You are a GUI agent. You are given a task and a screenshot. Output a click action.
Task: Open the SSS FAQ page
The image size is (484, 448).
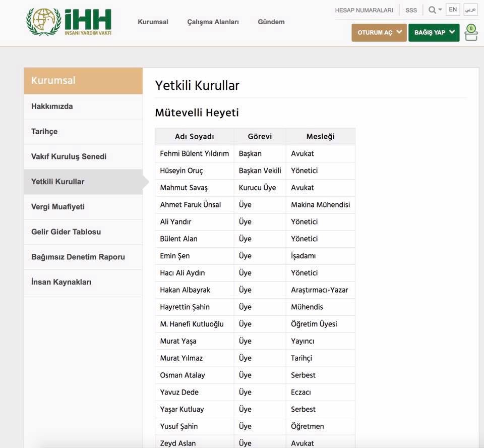[x=411, y=10]
